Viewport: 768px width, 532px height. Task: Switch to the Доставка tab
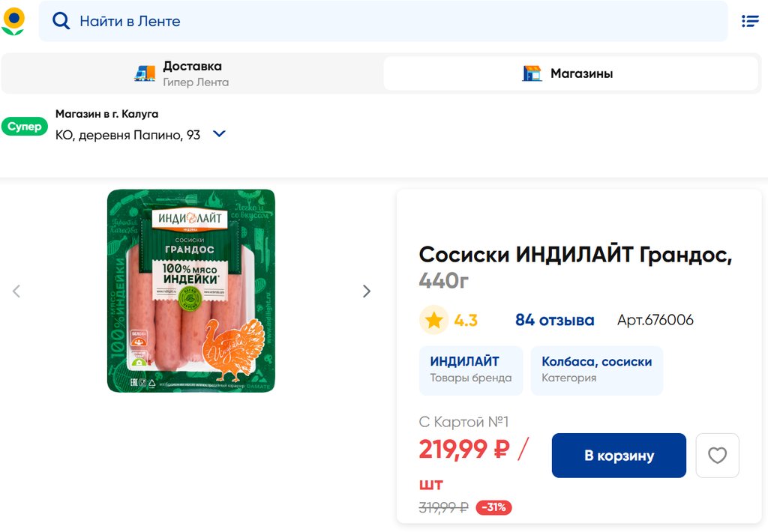[x=192, y=73]
